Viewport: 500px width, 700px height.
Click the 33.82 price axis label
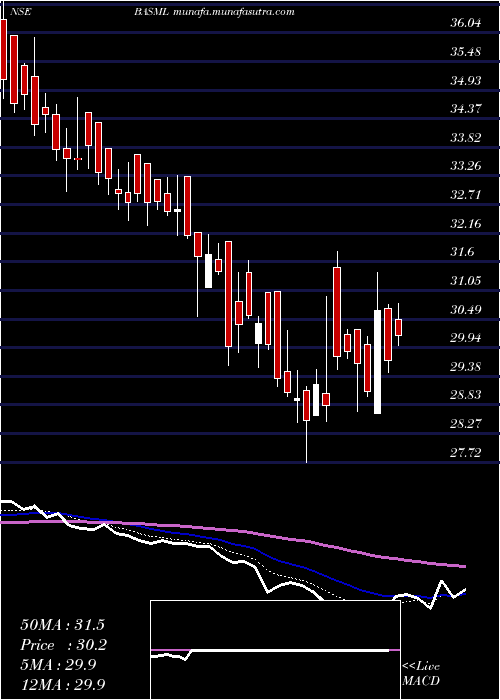coord(466,138)
